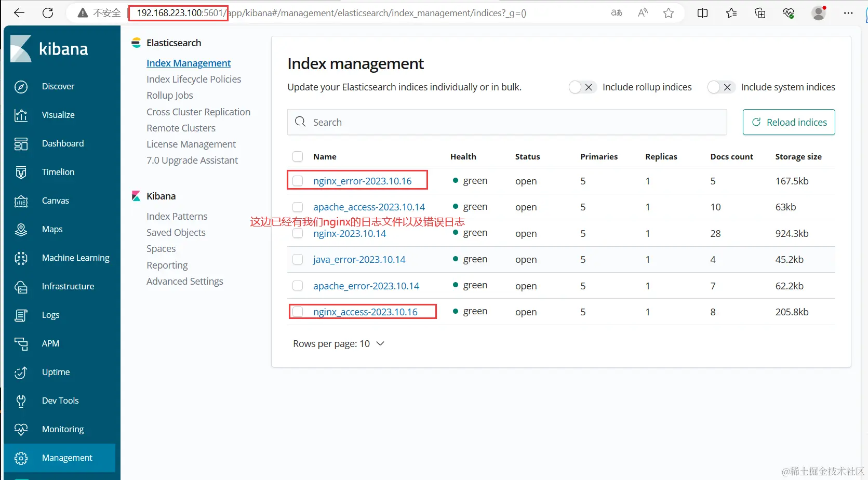Open Rollup Jobs menu item
This screenshot has width=868, height=480.
[170, 96]
